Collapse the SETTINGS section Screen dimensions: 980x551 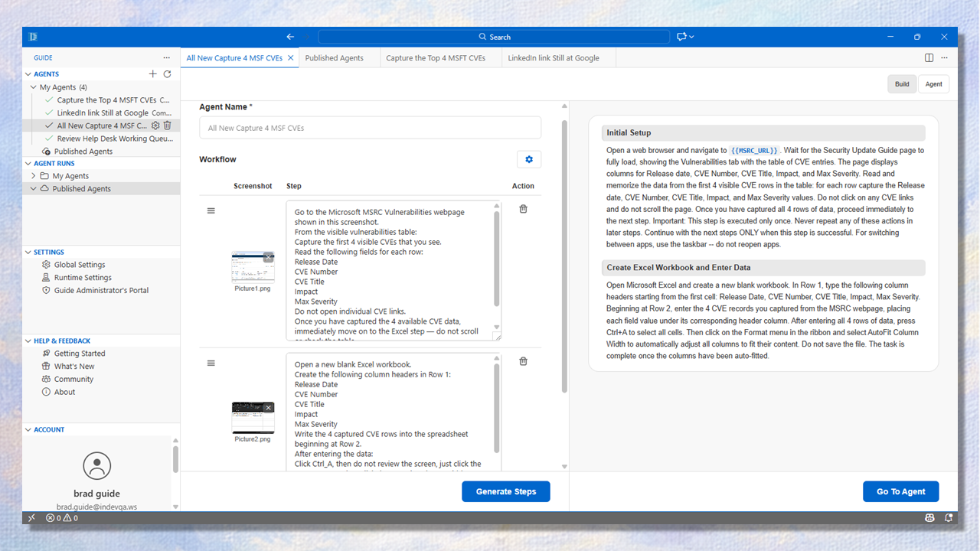click(29, 252)
